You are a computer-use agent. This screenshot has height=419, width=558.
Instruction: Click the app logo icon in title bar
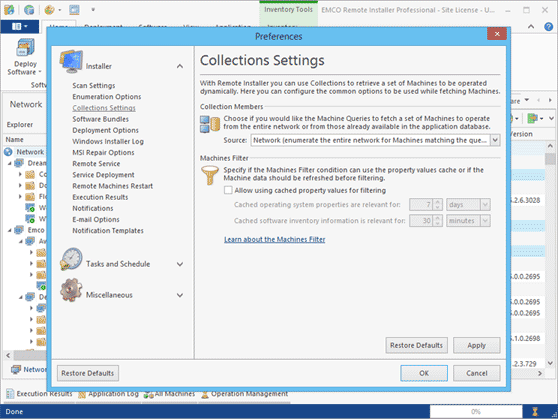click(x=9, y=10)
